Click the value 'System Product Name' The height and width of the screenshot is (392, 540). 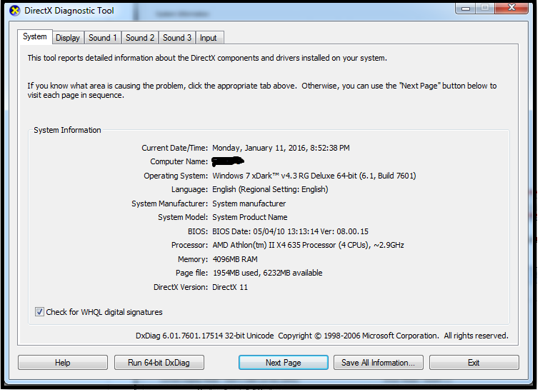click(x=250, y=217)
